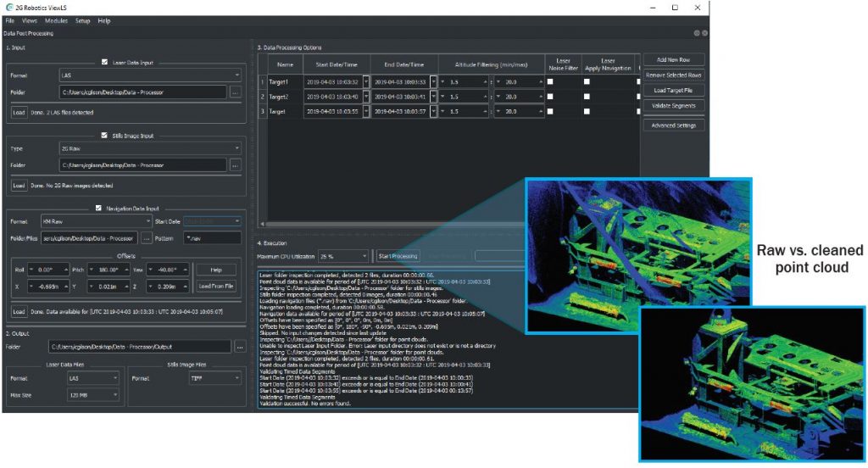The height and width of the screenshot is (468, 868).
Task: Expand the Maximum CPU Utilization dropdown
Action: pos(343,255)
